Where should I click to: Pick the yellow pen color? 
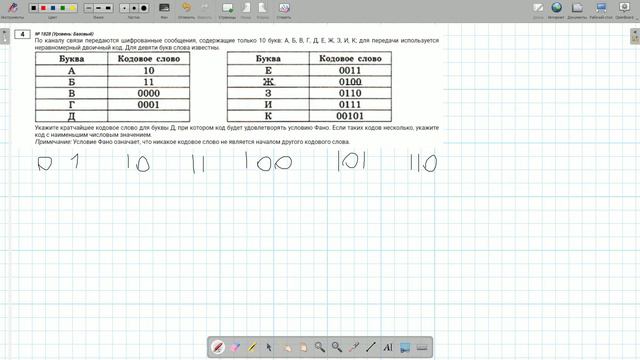pyautogui.click(x=73, y=8)
